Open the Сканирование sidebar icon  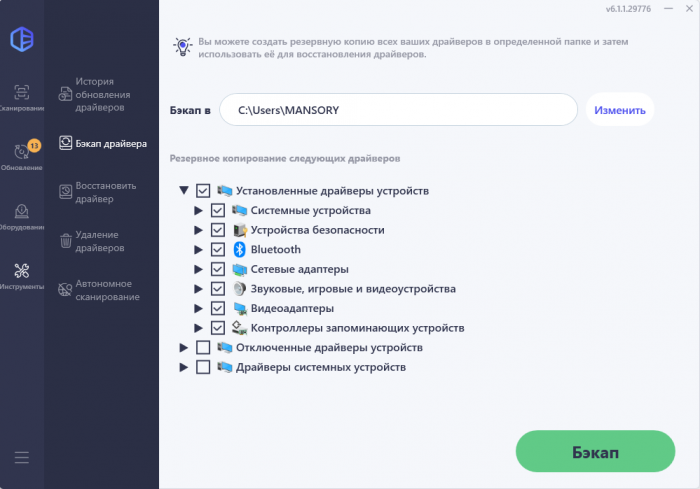click(22, 91)
